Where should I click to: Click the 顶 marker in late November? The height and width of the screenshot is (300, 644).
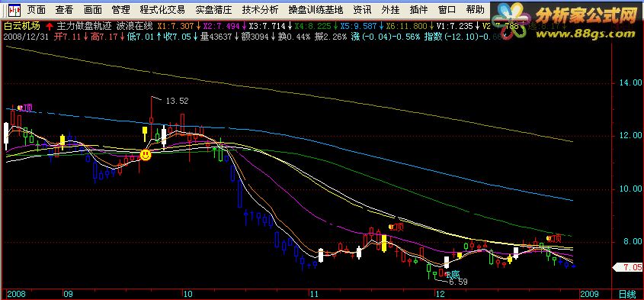pyautogui.click(x=396, y=227)
